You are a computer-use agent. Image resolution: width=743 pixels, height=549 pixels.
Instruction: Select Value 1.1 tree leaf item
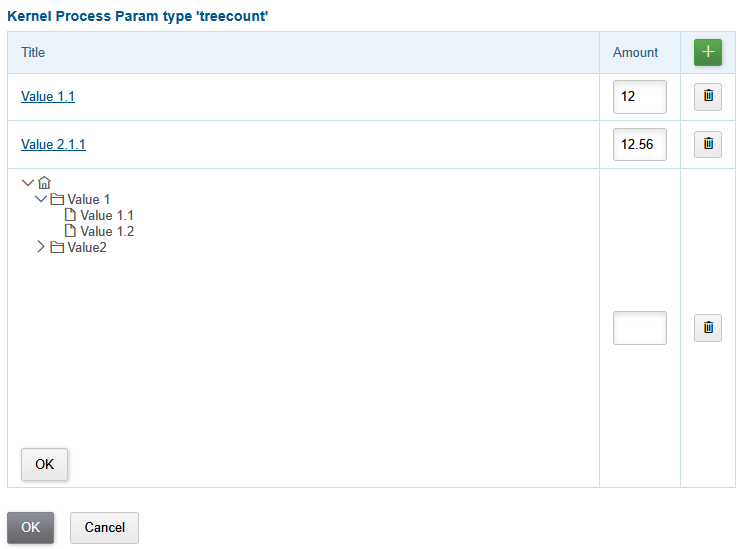coord(107,216)
